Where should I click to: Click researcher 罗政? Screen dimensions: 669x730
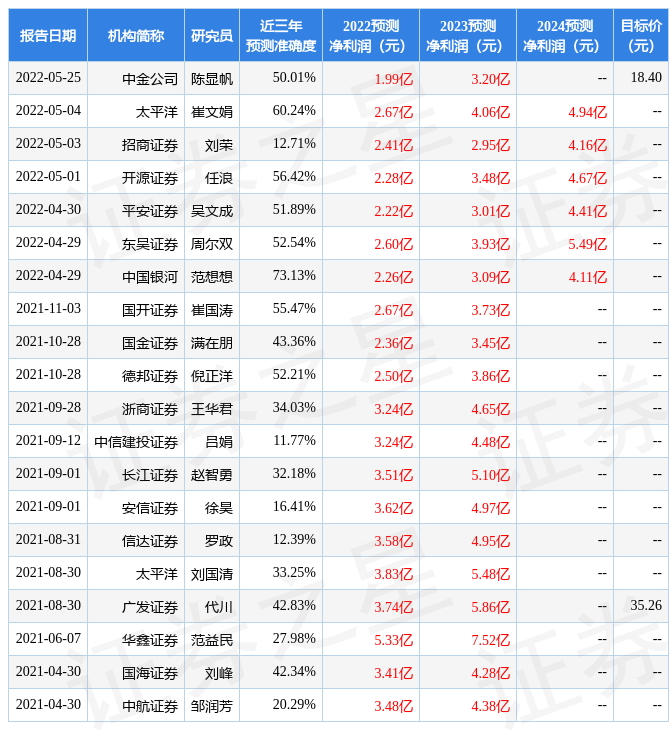(219, 541)
